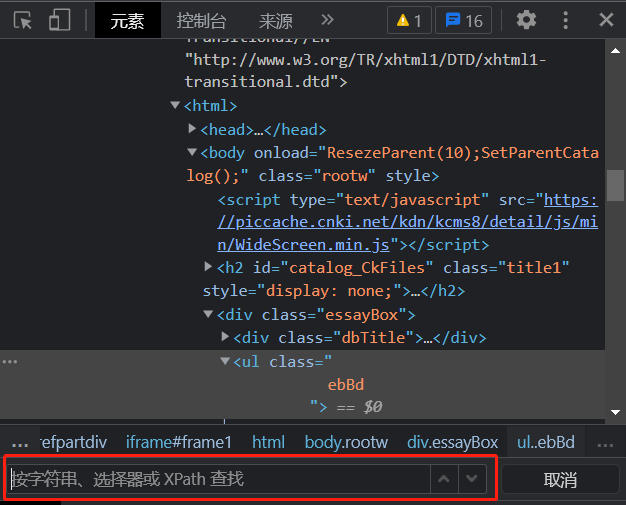Select html in breadcrumb bar
626x505 pixels.
268,442
